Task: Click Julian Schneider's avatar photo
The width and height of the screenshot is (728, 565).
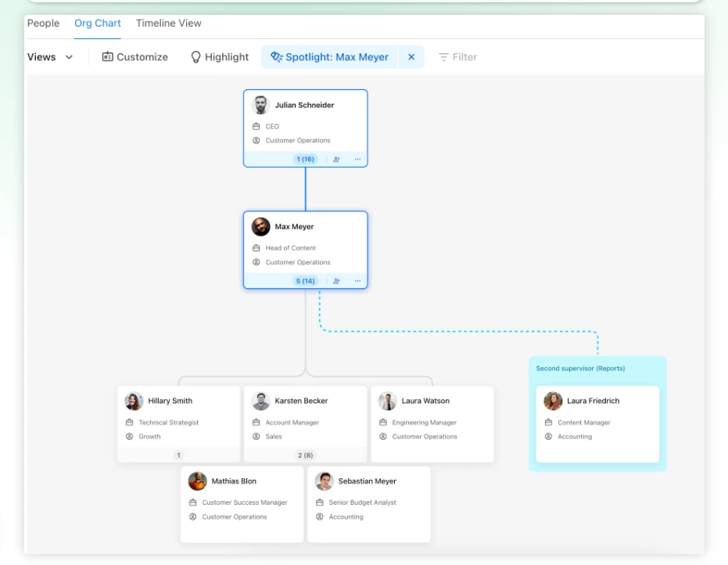Action: click(x=261, y=105)
